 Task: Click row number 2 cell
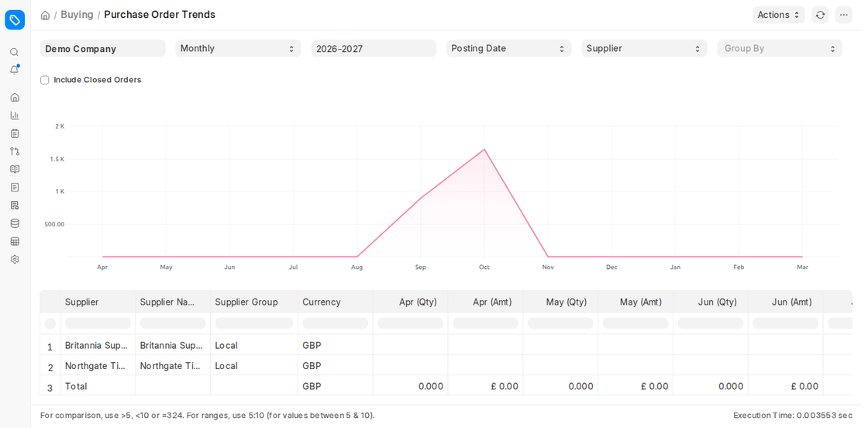pyautogui.click(x=50, y=367)
